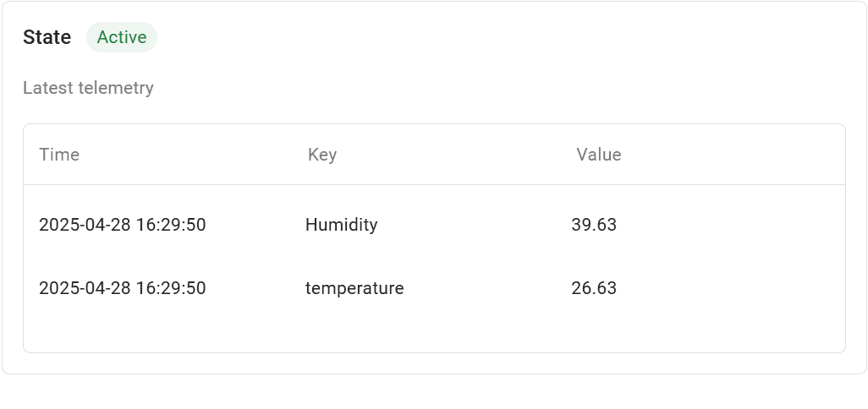Click the State label

click(x=47, y=37)
